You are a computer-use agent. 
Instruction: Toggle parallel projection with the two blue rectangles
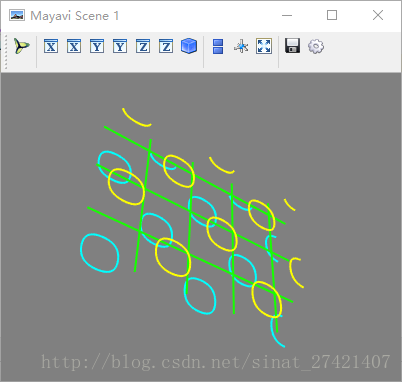[218, 46]
